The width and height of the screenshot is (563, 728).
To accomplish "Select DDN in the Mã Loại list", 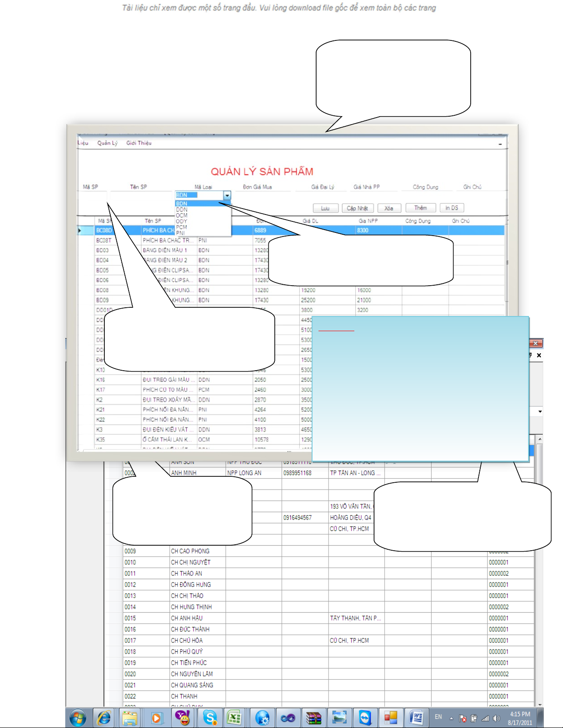I will point(182,209).
